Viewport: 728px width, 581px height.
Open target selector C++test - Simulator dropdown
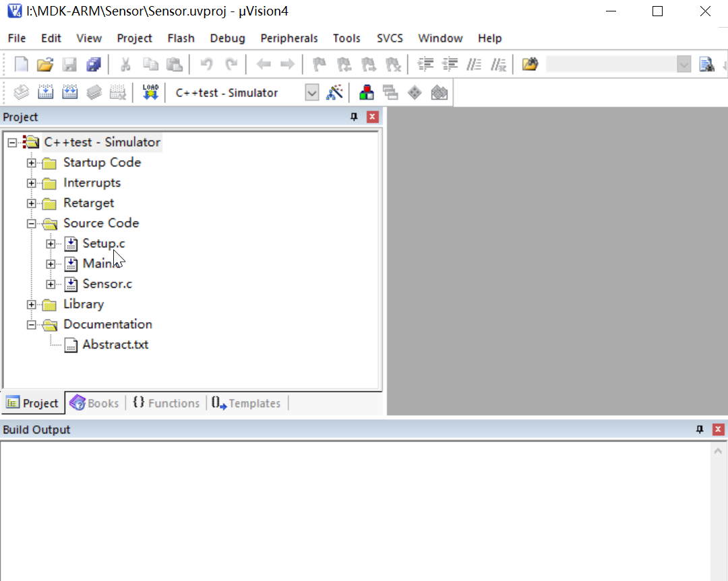coord(312,93)
